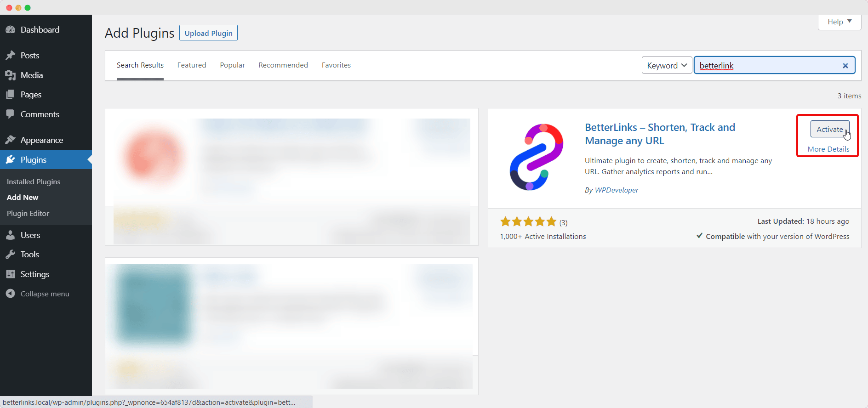This screenshot has width=868, height=408.
Task: Click the Dashboard gauge icon in sidebar
Action: pos(11,30)
